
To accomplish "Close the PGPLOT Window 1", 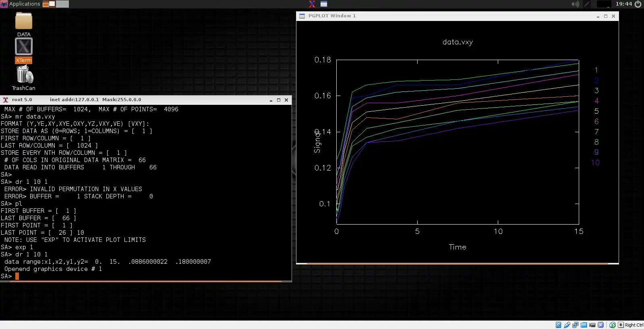I will pos(613,16).
